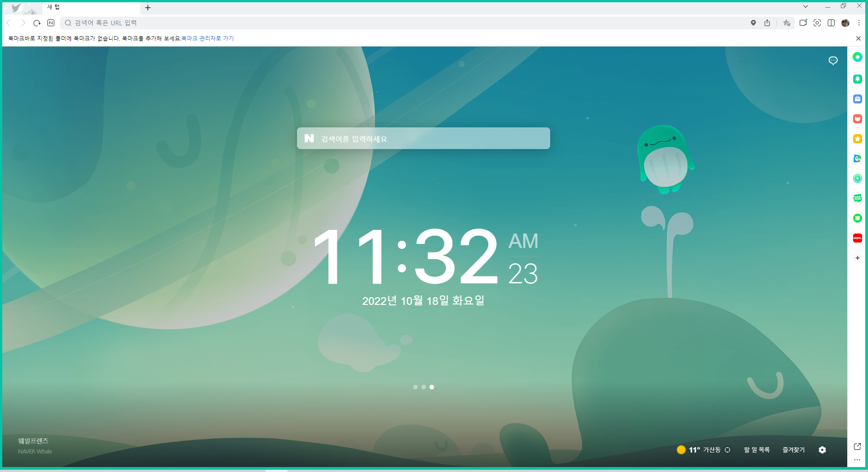Open site location permission pin icon
Viewport: 868px width, 472px height.
coord(753,23)
